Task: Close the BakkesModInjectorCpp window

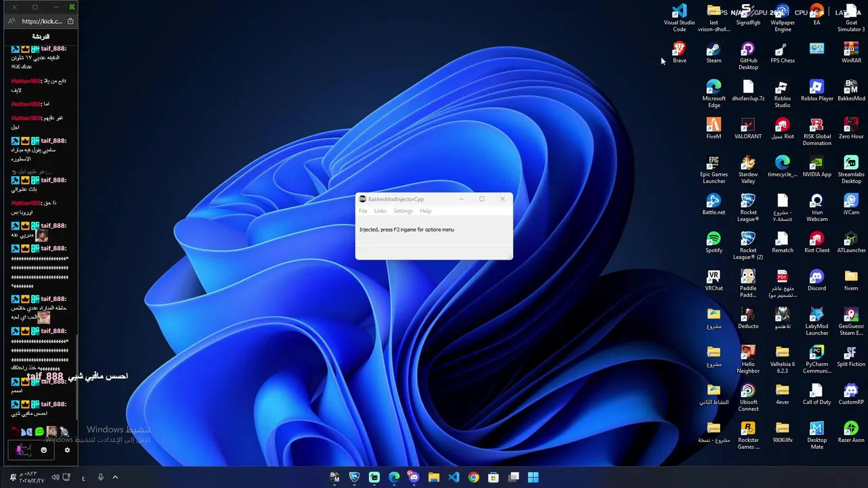Action: pos(502,199)
